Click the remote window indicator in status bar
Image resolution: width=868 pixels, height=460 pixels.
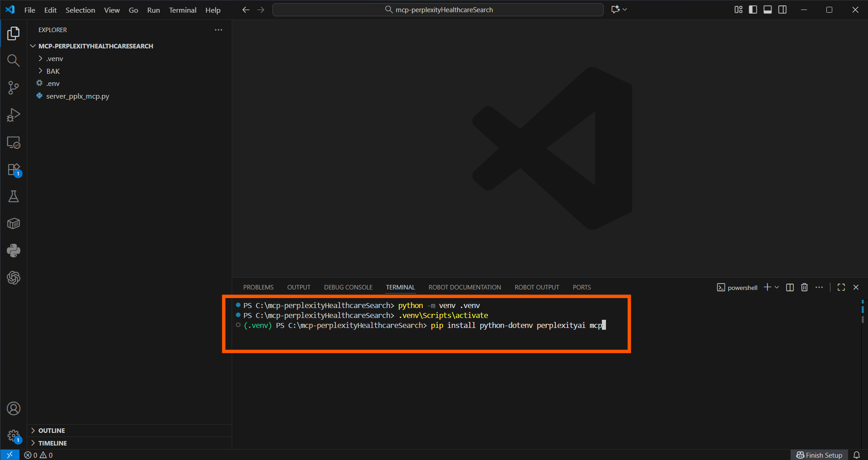[x=10, y=455]
